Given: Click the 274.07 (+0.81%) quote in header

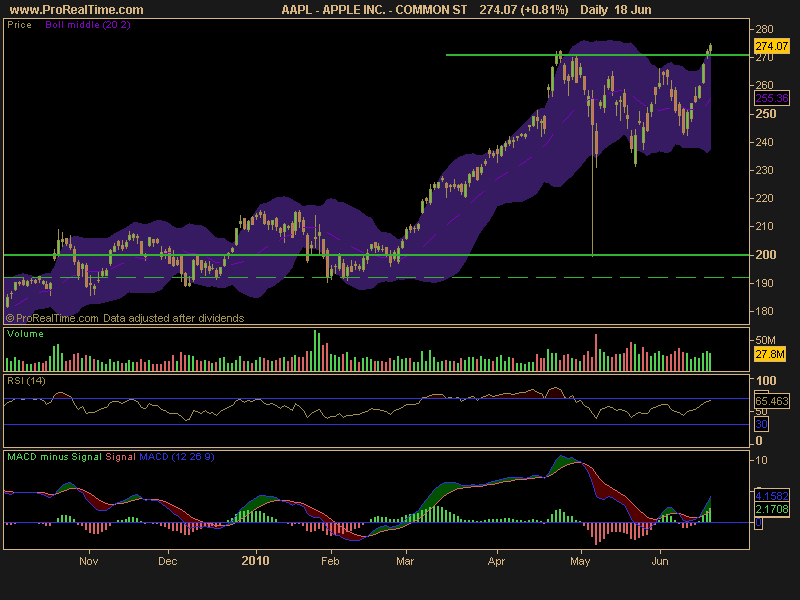Looking at the screenshot, I should (x=523, y=10).
